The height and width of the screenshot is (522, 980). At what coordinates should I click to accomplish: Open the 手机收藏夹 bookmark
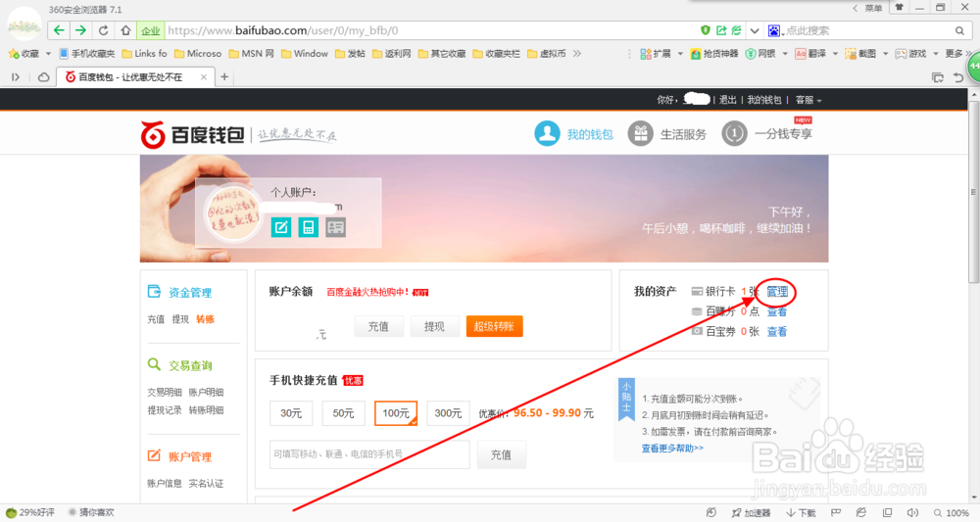tap(87, 54)
